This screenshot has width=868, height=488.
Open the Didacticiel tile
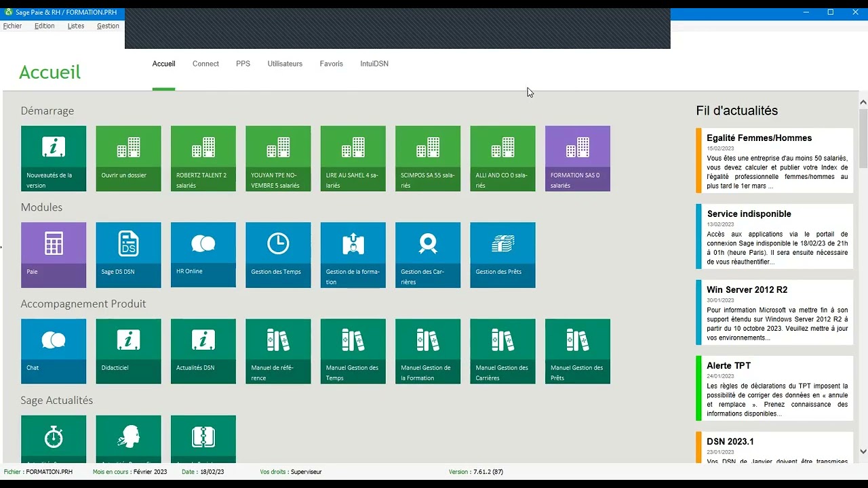[128, 352]
